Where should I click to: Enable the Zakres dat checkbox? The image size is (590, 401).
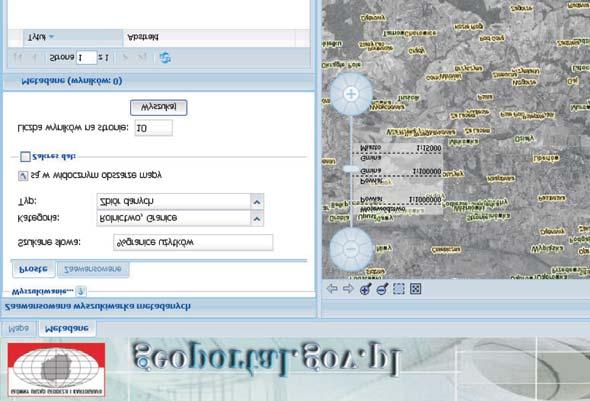coord(25,156)
